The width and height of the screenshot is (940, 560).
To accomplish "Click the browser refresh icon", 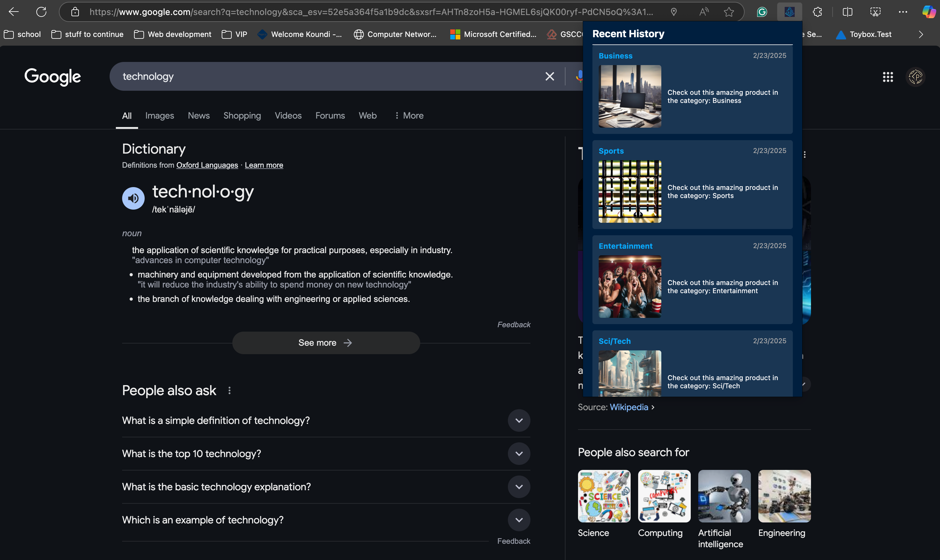I will (41, 12).
